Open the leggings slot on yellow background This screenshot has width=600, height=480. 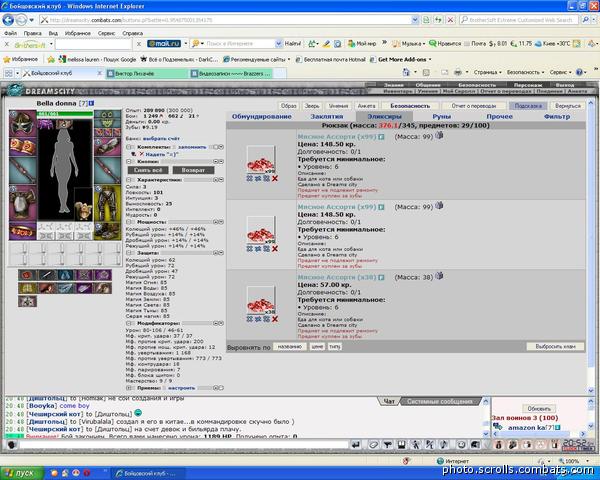[x=108, y=203]
